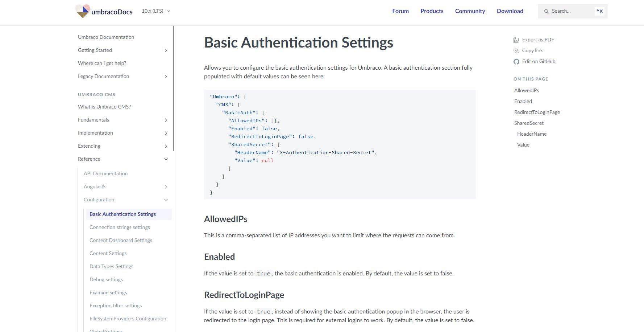Viewport: 644px width, 332px height.
Task: Click the Export as PDF icon
Action: 516,40
